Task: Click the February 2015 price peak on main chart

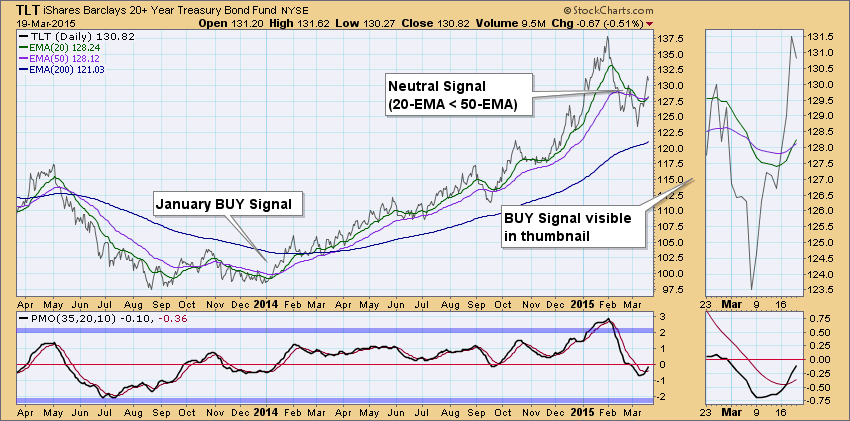Action: [607, 37]
